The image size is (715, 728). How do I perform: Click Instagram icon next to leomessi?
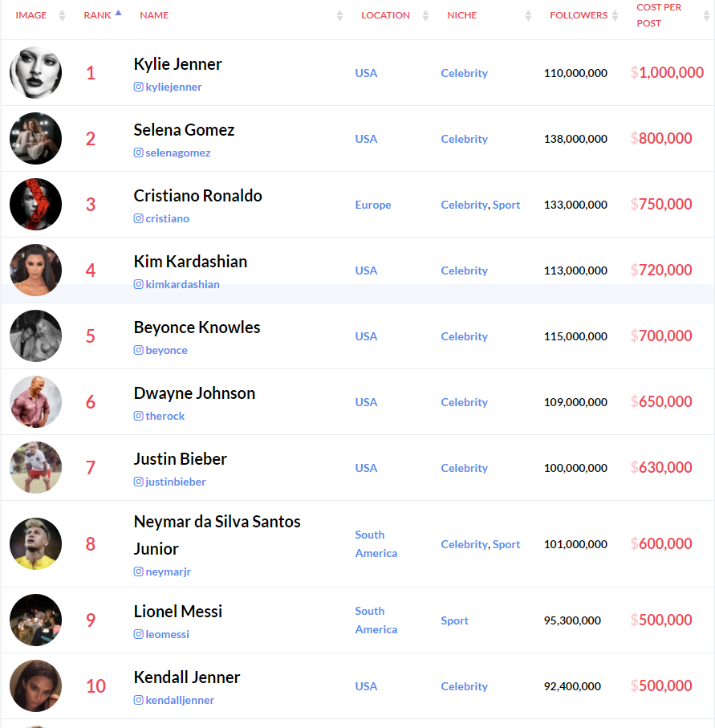coord(138,634)
